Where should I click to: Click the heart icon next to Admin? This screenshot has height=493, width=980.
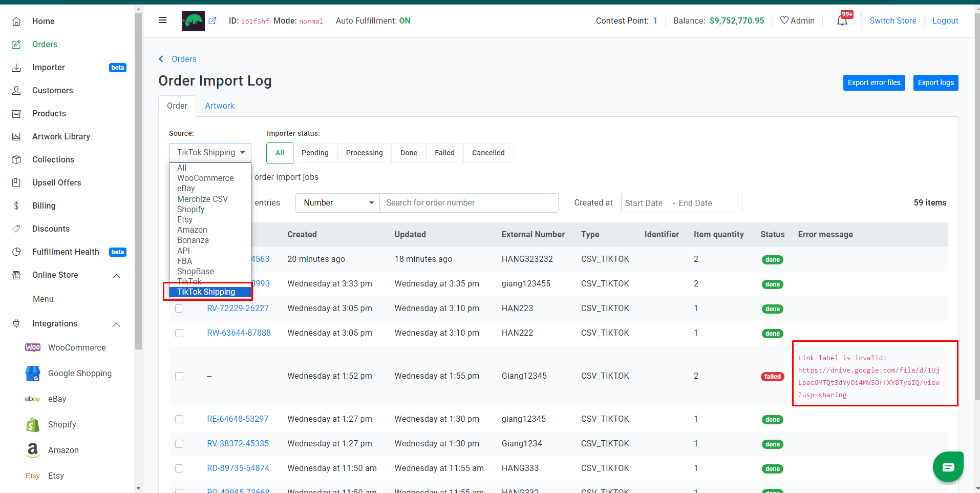coord(784,20)
